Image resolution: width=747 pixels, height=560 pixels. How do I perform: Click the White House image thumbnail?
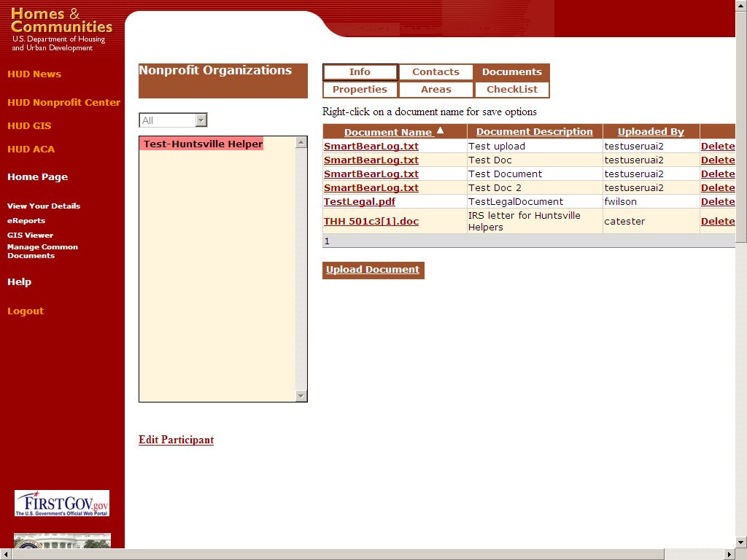63,541
